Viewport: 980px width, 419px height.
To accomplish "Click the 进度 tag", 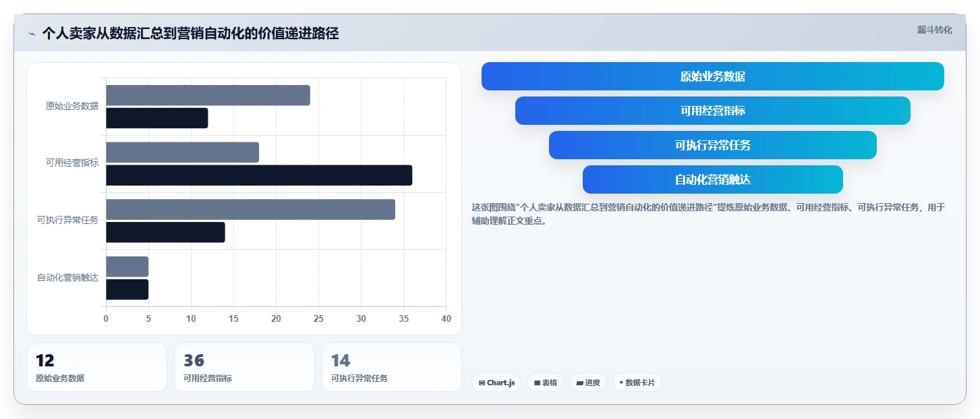I will (x=588, y=383).
